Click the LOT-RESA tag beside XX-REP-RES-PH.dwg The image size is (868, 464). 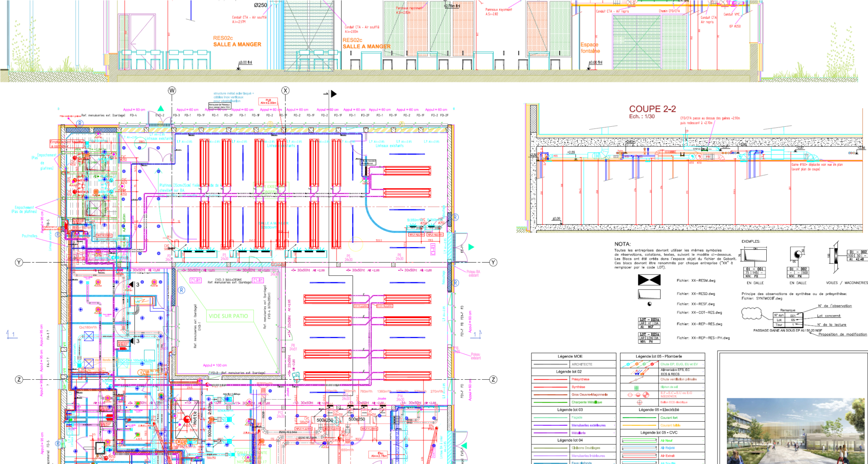tap(649, 338)
